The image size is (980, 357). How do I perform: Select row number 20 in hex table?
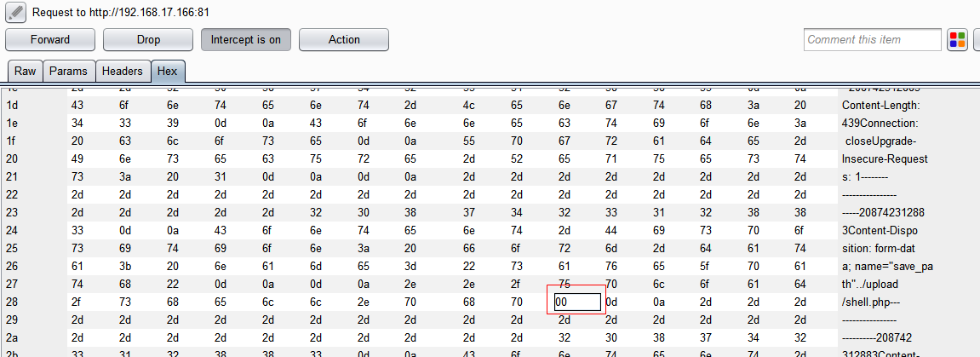tap(13, 158)
